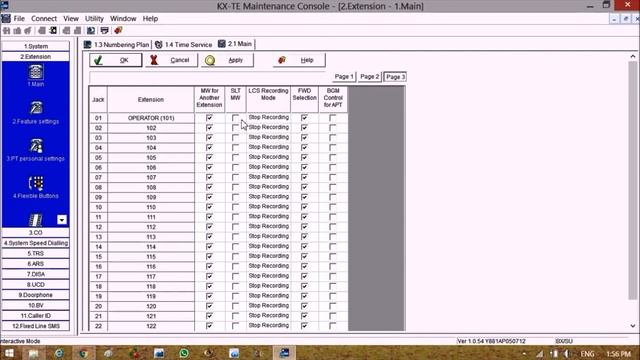Toggle SLT MW checkbox for extension 121
This screenshot has width=640, height=360.
click(x=235, y=316)
